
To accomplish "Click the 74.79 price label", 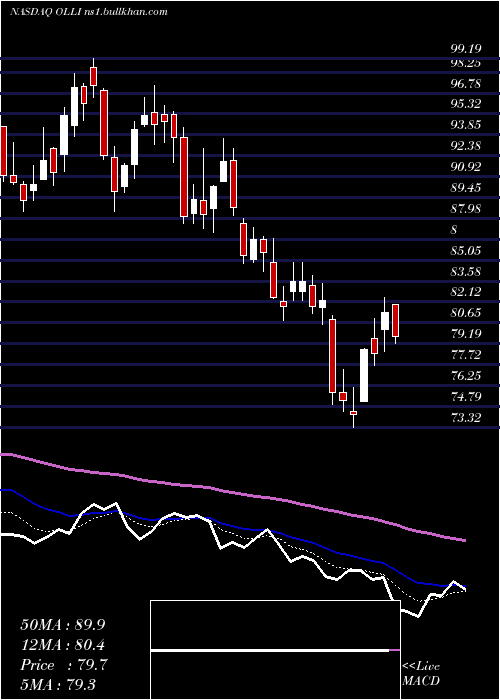I will tap(466, 396).
